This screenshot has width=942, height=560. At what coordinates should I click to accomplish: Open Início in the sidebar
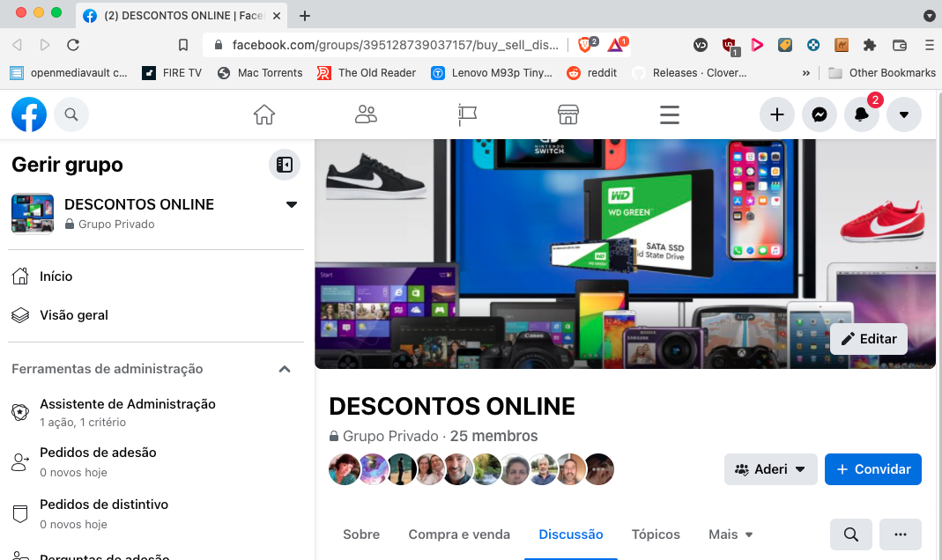pyautogui.click(x=156, y=276)
